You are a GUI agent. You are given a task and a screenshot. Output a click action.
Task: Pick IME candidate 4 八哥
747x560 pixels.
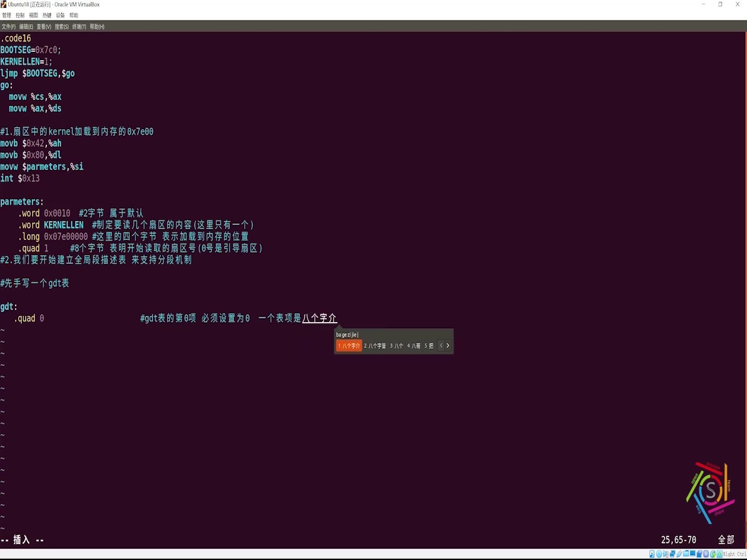pyautogui.click(x=414, y=346)
